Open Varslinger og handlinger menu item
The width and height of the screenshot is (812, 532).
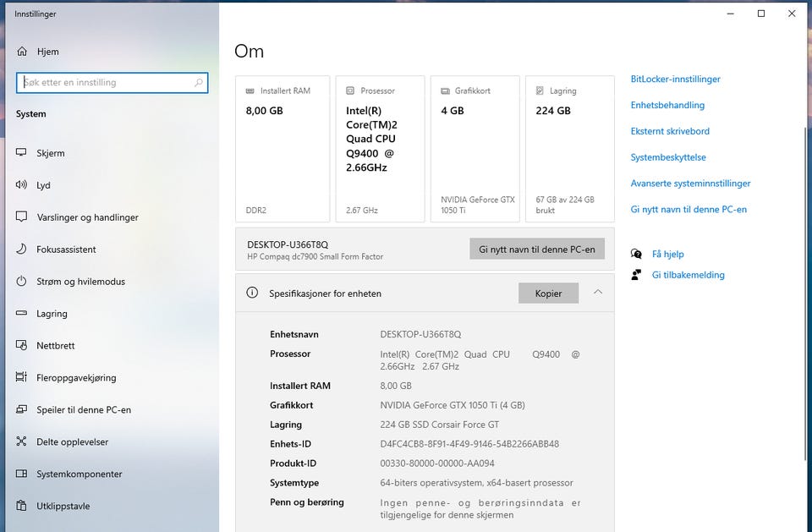click(x=87, y=217)
